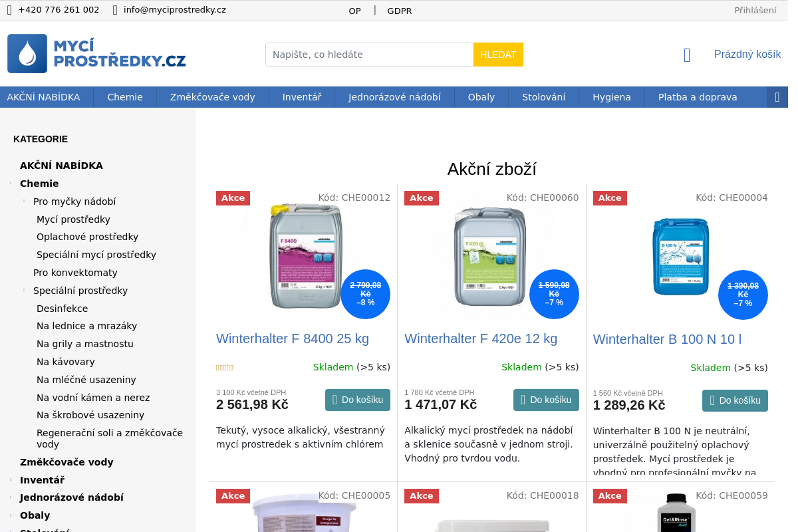The width and height of the screenshot is (798, 532).
Task: Click product code 'Kód: CHE00004'
Action: coord(731,198)
